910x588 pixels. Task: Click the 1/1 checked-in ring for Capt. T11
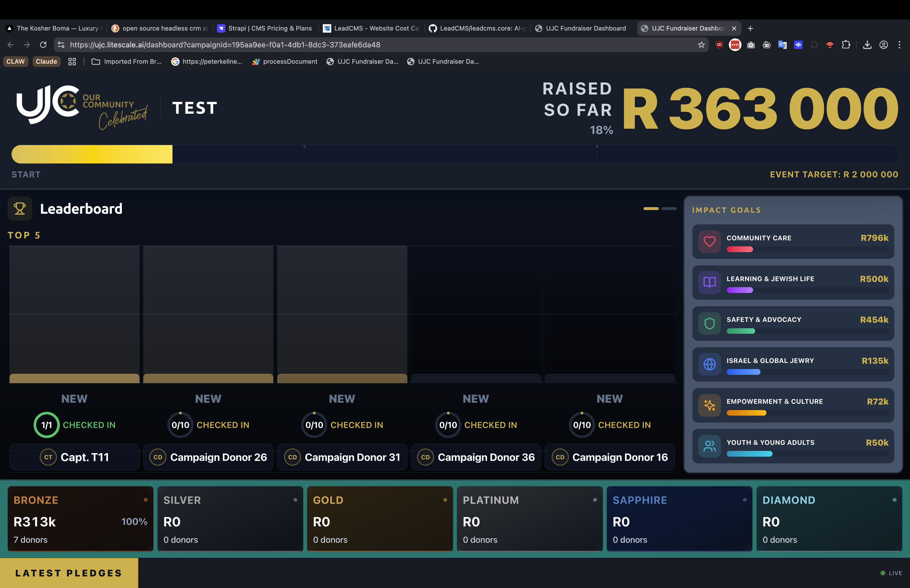(46, 425)
